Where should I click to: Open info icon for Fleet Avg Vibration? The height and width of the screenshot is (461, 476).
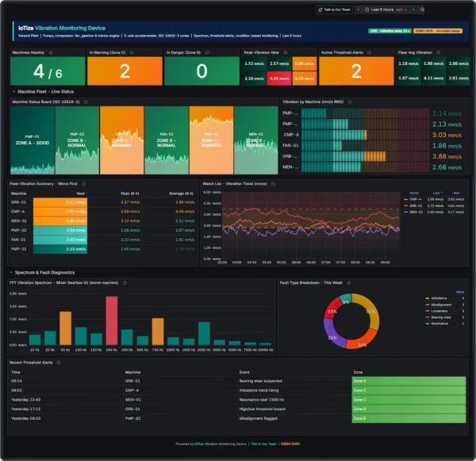(439, 52)
